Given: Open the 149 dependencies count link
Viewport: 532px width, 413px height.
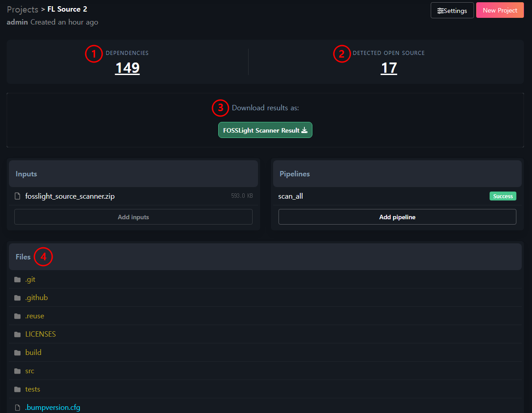Looking at the screenshot, I should point(127,68).
